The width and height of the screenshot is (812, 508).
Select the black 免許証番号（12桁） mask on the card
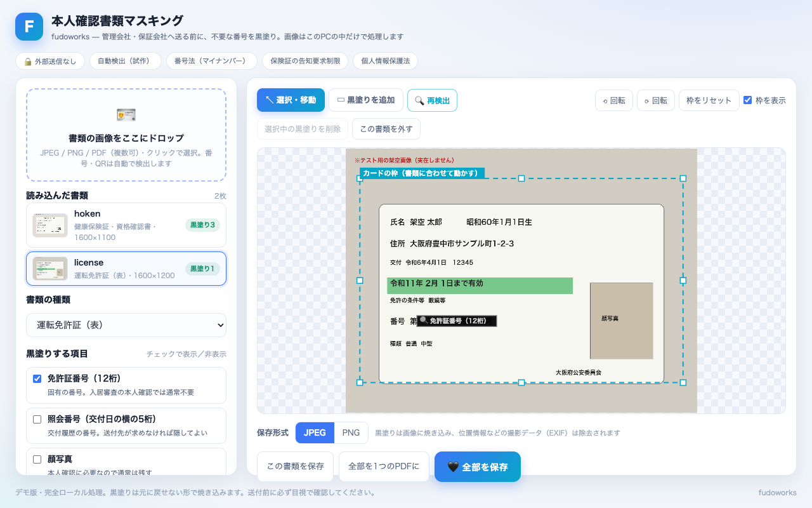pos(457,321)
